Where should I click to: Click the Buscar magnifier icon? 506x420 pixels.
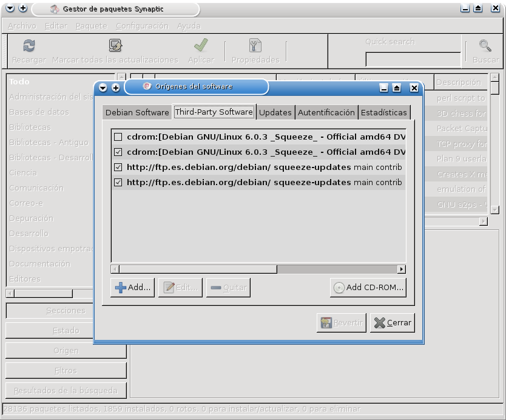pyautogui.click(x=484, y=44)
